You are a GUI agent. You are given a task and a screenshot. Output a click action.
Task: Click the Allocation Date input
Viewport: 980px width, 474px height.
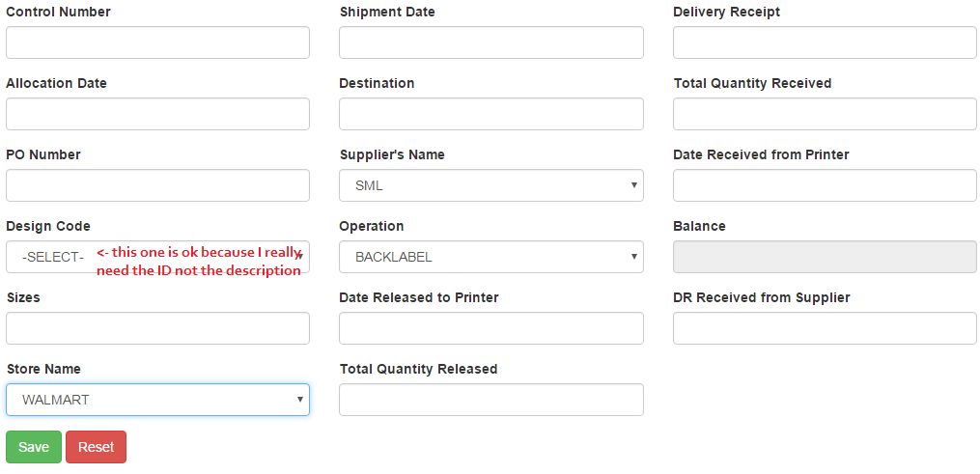pos(157,114)
